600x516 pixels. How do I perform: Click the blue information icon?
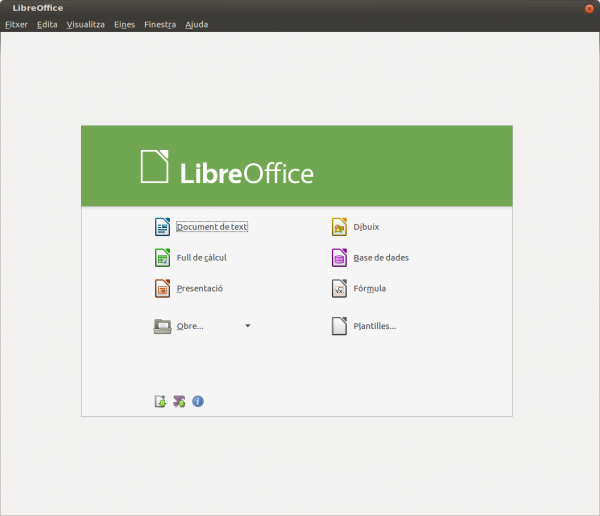point(198,402)
